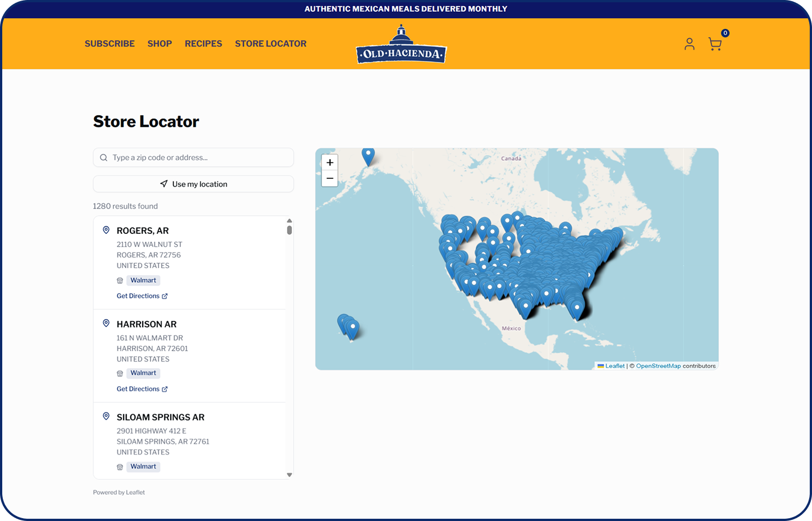Click the map marker in Alaska
812x521 pixels.
[x=368, y=156]
